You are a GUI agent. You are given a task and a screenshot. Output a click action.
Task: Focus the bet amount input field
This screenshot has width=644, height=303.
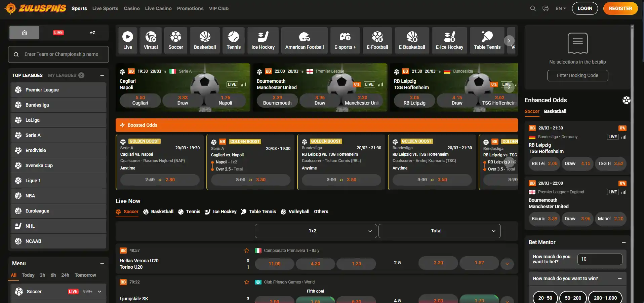point(600,259)
